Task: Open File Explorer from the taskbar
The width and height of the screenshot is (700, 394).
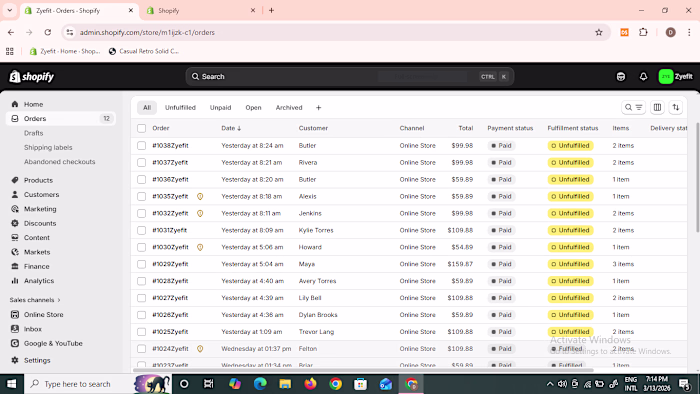Action: tap(285, 384)
